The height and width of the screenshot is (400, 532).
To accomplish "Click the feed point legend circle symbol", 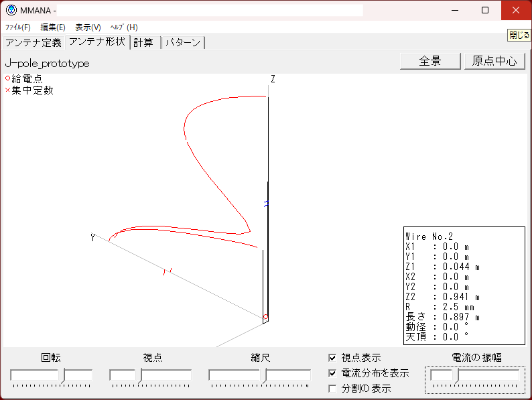I will 7,78.
